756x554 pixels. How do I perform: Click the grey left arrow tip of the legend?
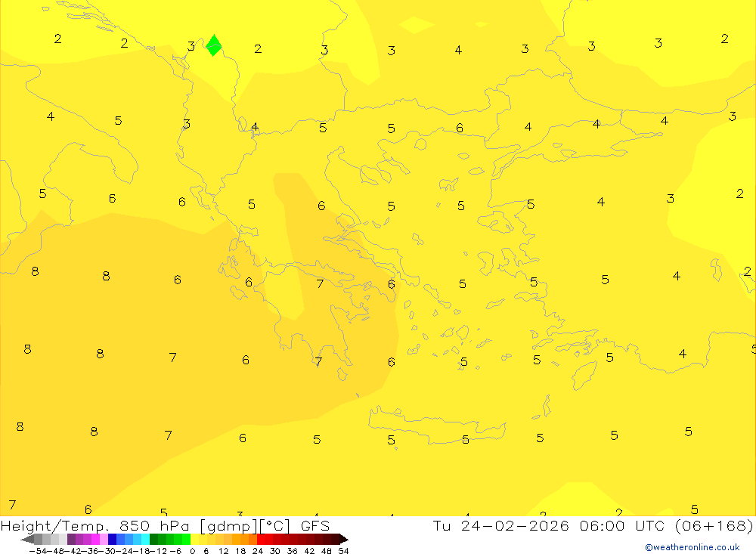pyautogui.click(x=27, y=540)
